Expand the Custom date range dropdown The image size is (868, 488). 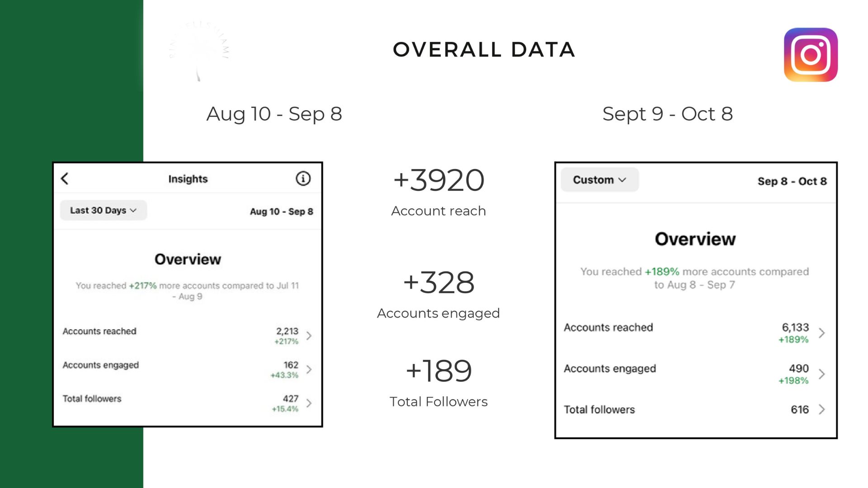point(599,180)
